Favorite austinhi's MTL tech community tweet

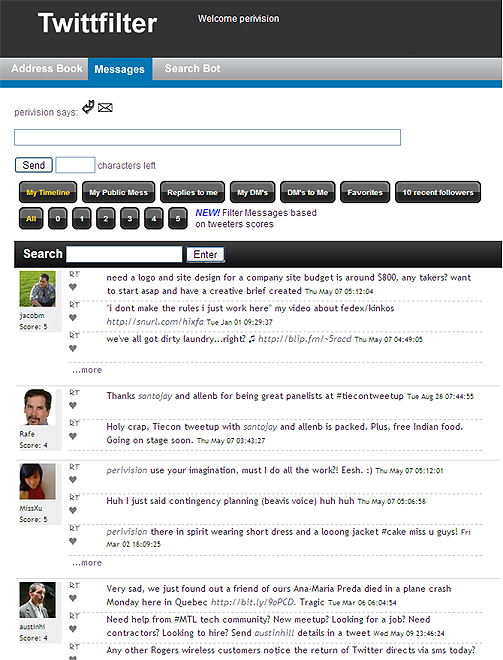tap(73, 629)
